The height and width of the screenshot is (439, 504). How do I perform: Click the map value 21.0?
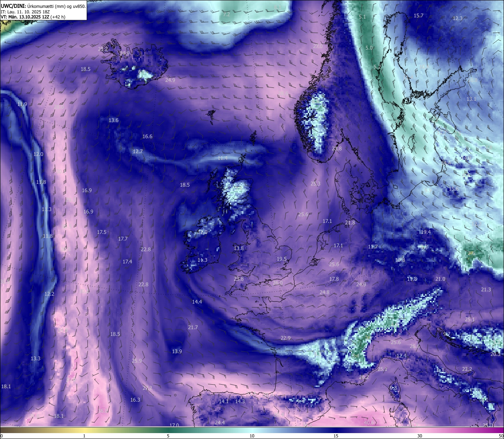point(440,279)
